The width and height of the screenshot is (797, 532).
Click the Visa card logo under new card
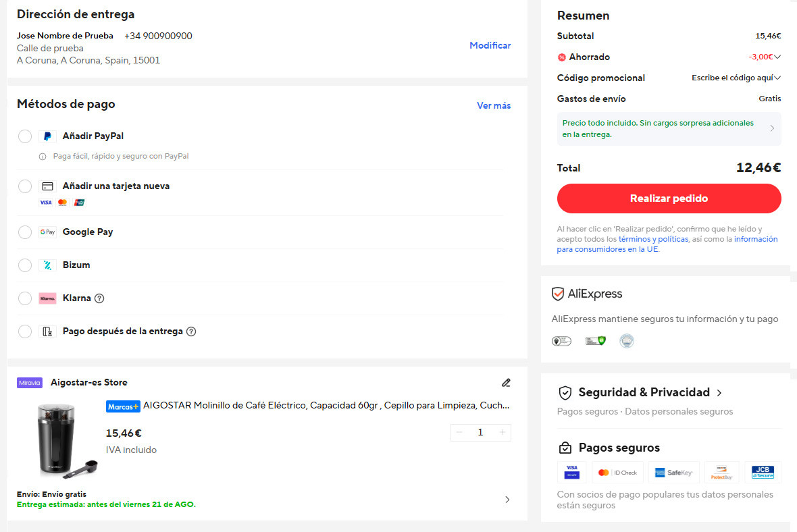pyautogui.click(x=46, y=203)
